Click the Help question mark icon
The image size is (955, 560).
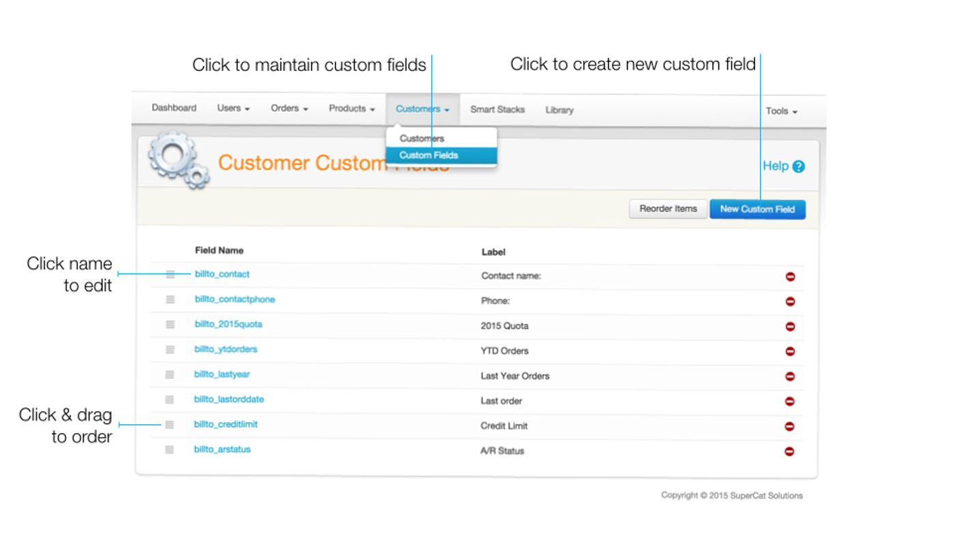click(799, 166)
